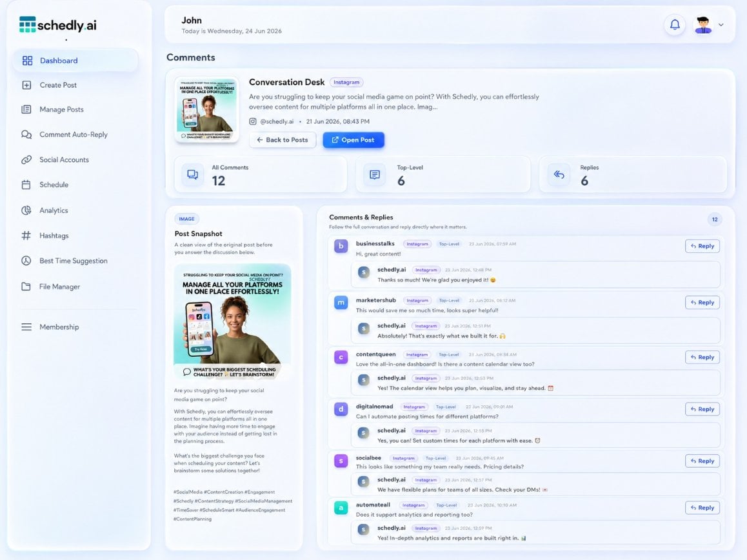Click the Top-Level tag on digitalnomad comment
747x560 pixels.
point(446,407)
